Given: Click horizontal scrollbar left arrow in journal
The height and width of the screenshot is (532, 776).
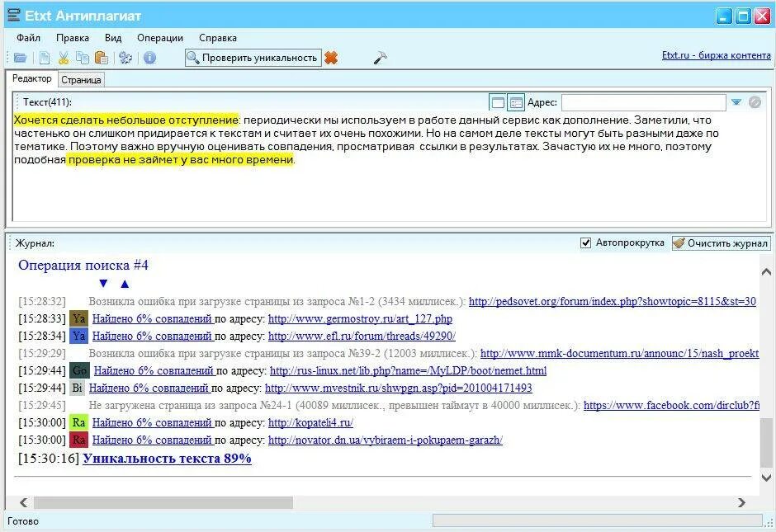Looking at the screenshot, I should click(23, 502).
